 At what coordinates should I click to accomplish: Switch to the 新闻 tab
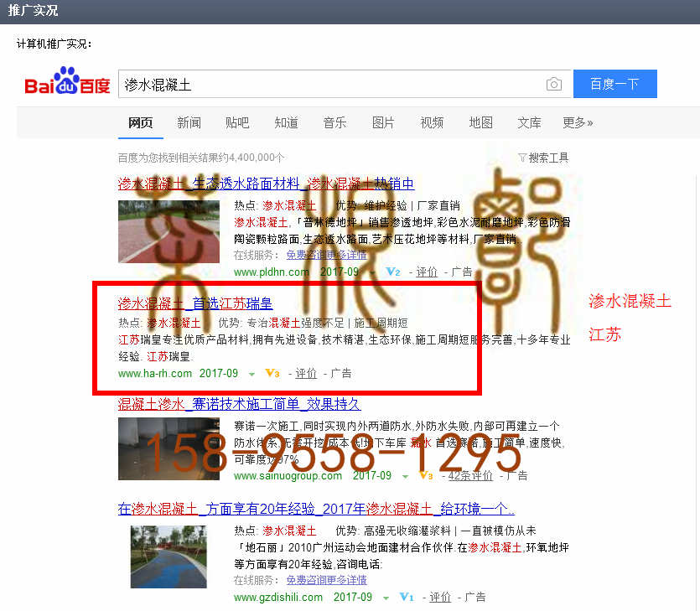point(189,122)
